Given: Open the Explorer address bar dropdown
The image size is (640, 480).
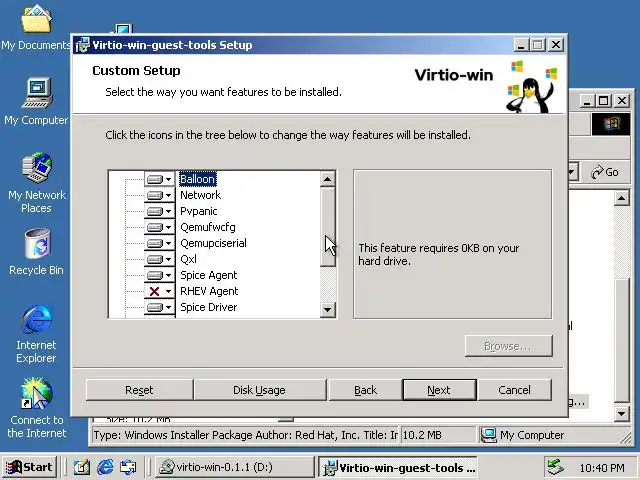Looking at the screenshot, I should point(573,172).
